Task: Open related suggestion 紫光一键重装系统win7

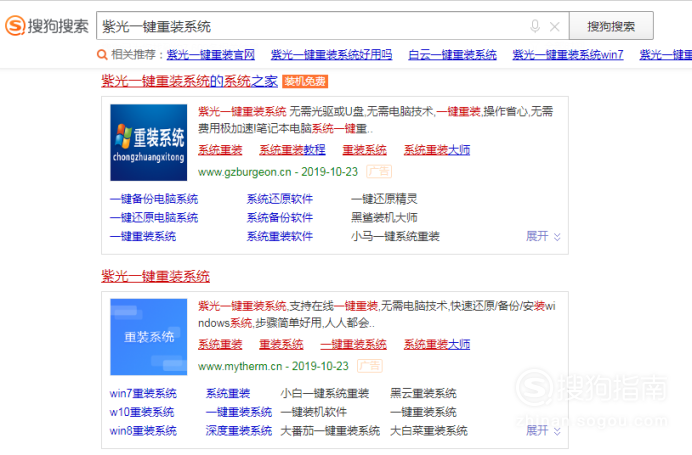Action: click(568, 55)
